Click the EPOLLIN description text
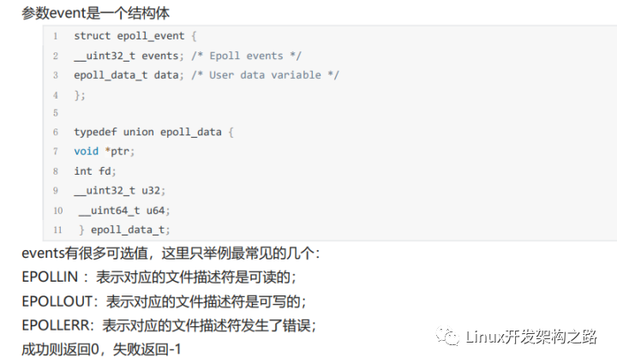The image size is (617, 364). (x=159, y=277)
